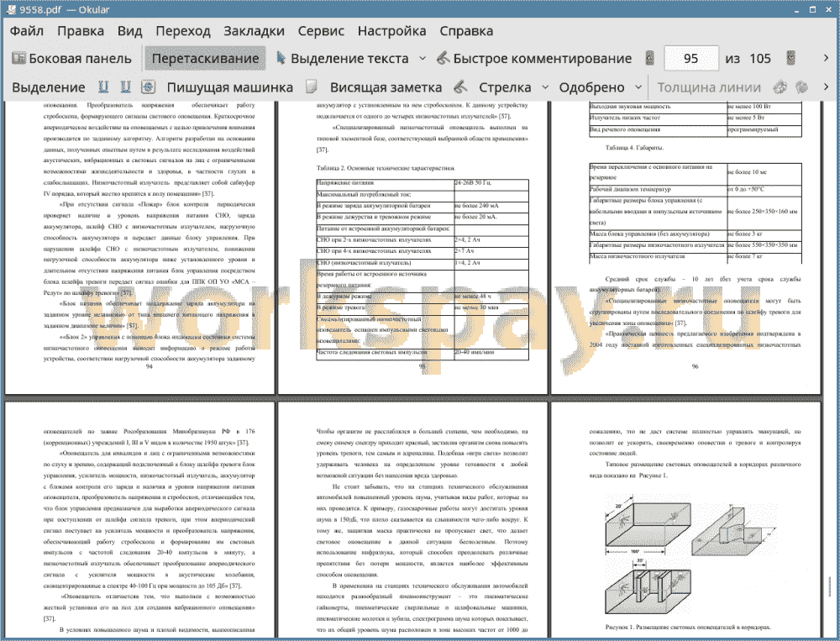Click table cell "Частота следования световых импульсов"
This screenshot has width=840, height=641.
click(386, 353)
